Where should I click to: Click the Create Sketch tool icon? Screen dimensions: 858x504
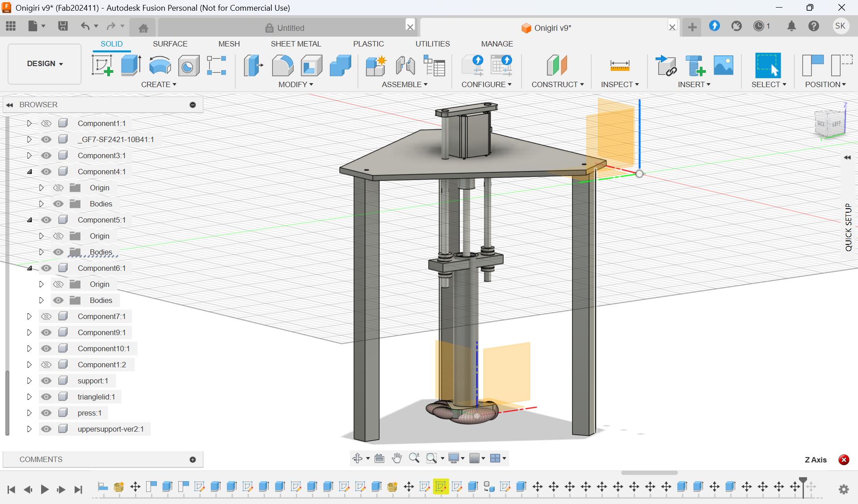[102, 65]
